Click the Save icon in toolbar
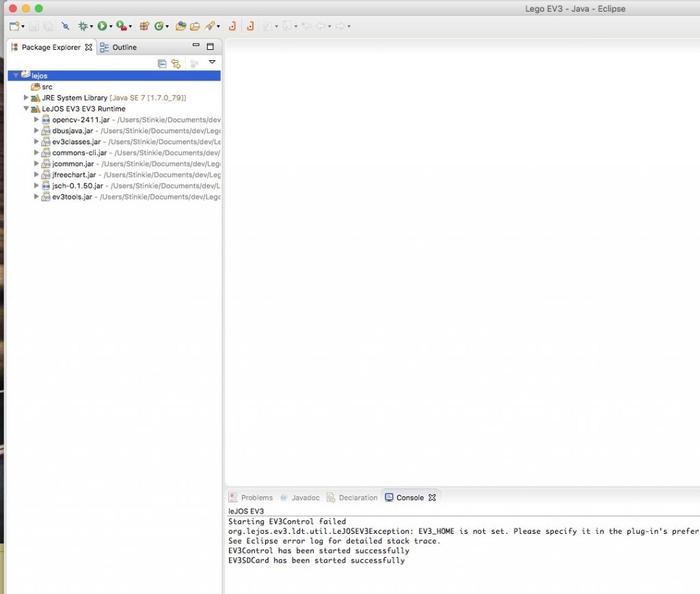This screenshot has height=594, width=700. (34, 27)
